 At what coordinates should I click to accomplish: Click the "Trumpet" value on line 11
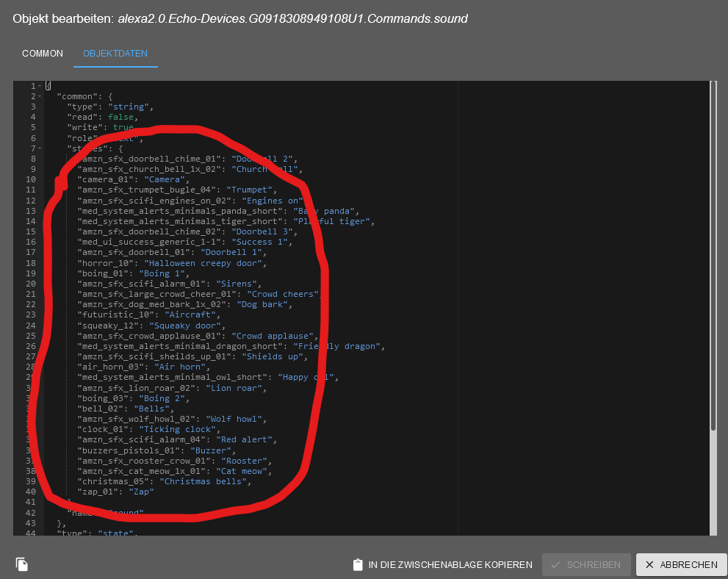(x=249, y=190)
